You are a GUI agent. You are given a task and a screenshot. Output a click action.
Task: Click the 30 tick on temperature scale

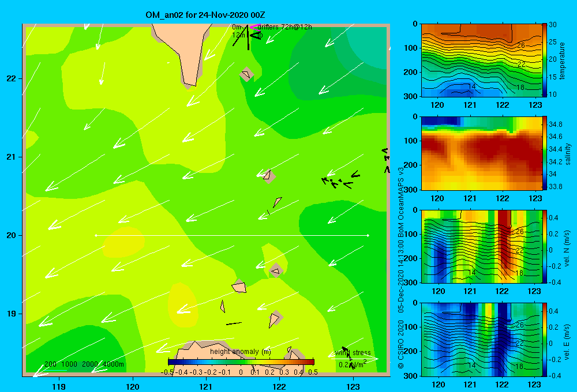point(553,25)
